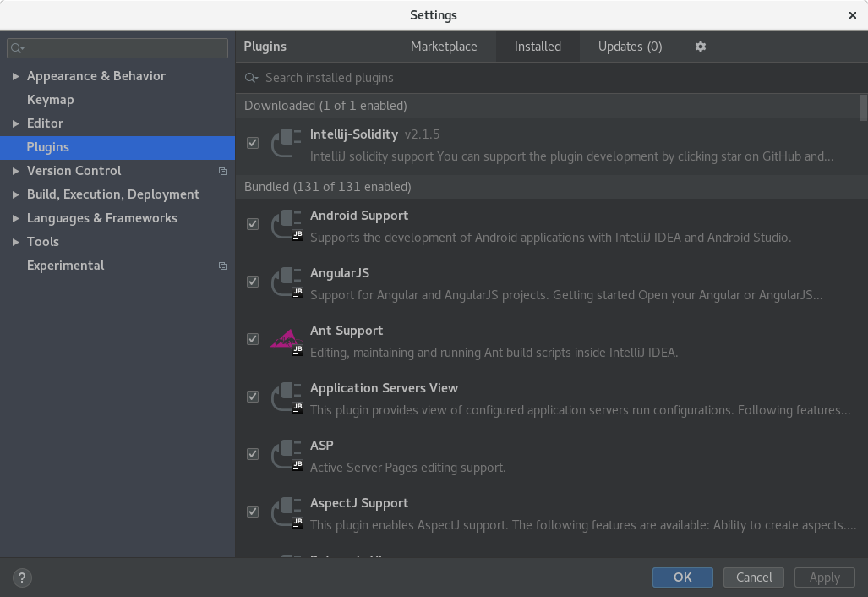
Task: Expand Languages & Frameworks node
Action: click(x=15, y=218)
